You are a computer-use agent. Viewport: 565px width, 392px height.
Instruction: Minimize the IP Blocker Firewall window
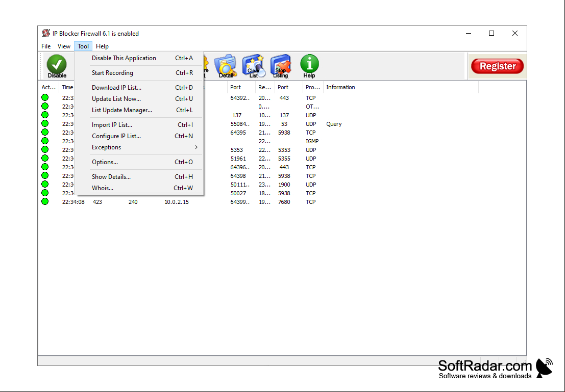click(469, 34)
